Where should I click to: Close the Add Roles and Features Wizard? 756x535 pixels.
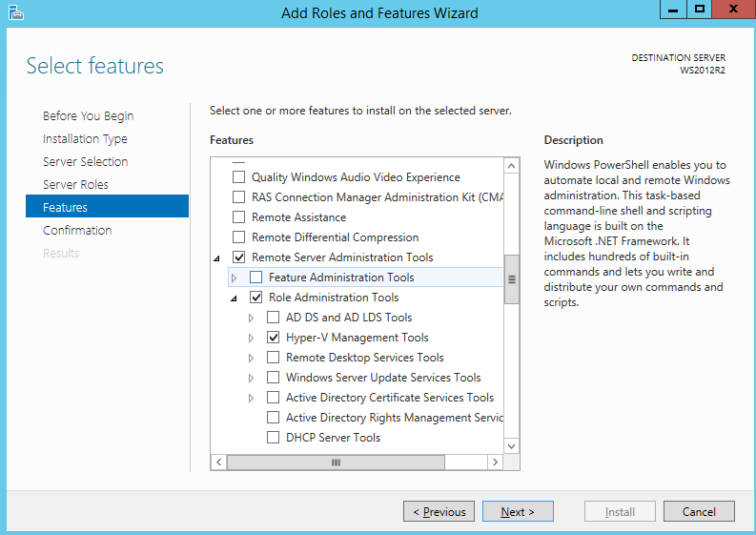733,10
